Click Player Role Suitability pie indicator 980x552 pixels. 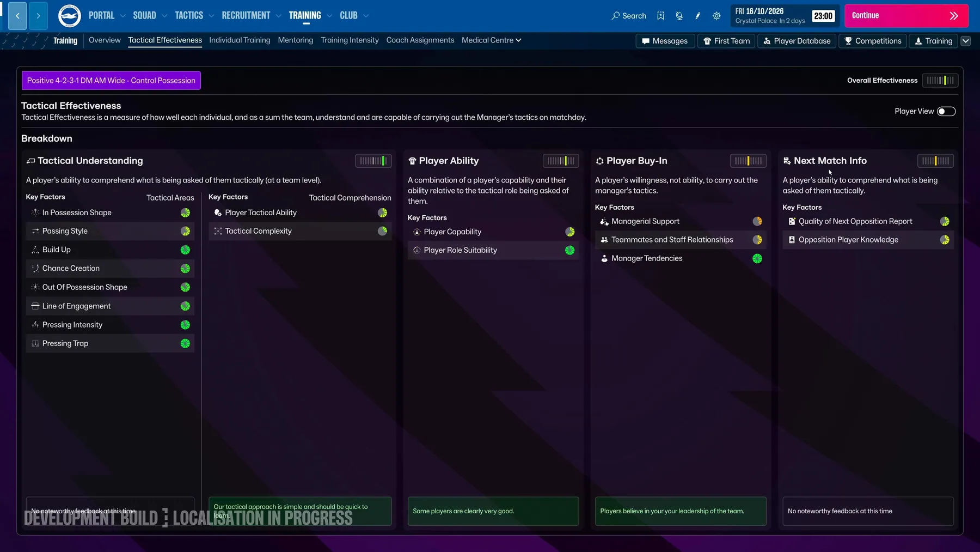point(569,250)
